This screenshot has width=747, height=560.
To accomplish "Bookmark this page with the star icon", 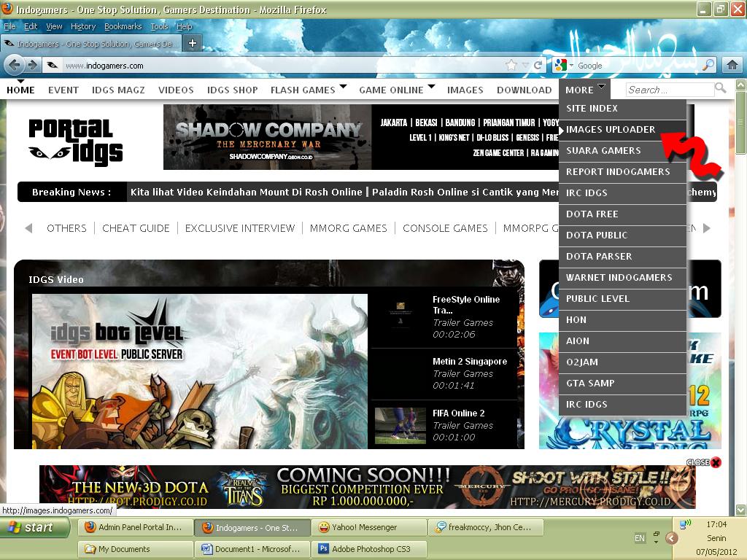I will point(511,65).
